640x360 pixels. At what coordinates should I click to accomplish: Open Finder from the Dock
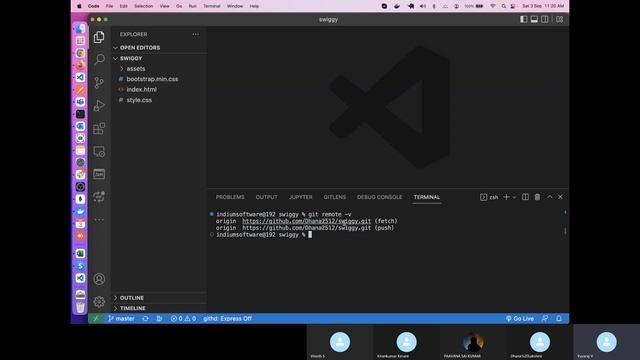click(x=80, y=29)
